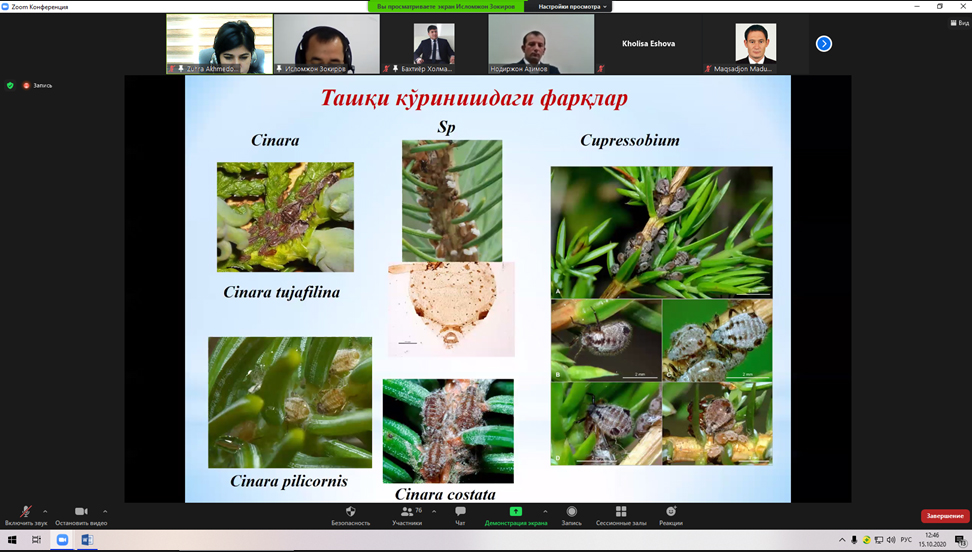Image resolution: width=972 pixels, height=552 pixels.
Task: Open the Безопасность security shield icon
Action: coord(350,512)
